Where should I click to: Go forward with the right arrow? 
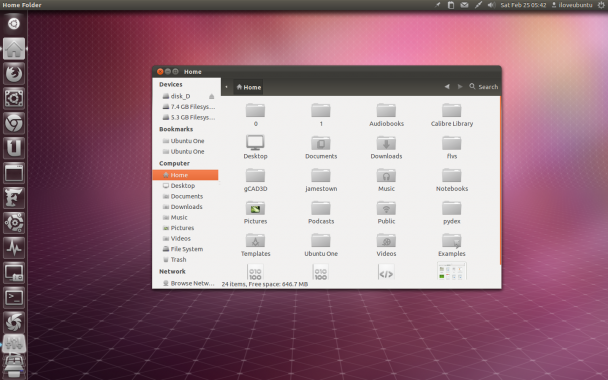pyautogui.click(x=460, y=86)
